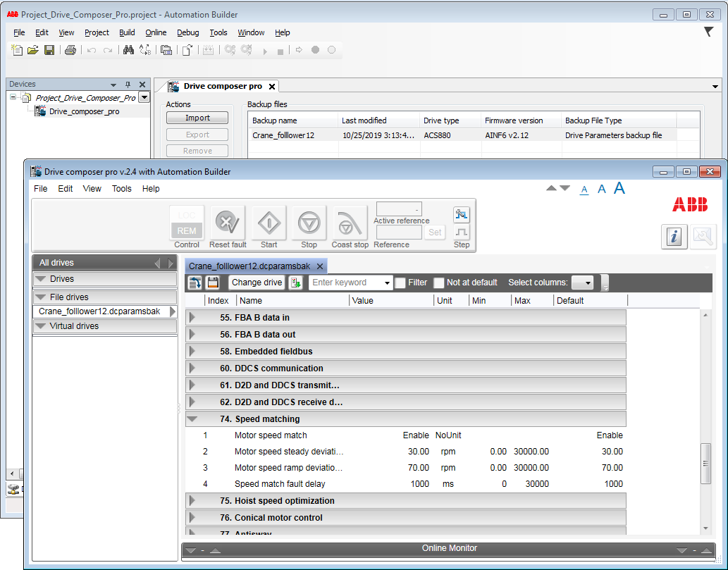
Task: Click the Find binoculars icon in Automation Builder toolbar
Action: point(129,50)
